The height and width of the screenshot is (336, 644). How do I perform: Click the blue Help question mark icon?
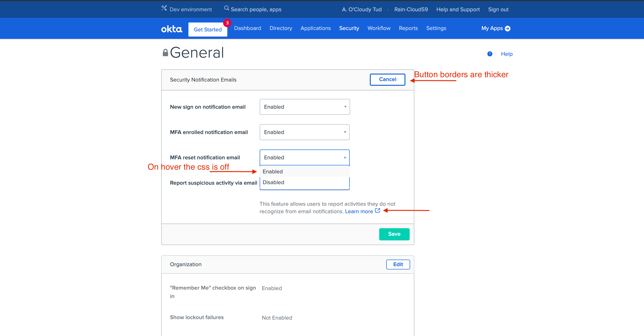click(x=490, y=54)
